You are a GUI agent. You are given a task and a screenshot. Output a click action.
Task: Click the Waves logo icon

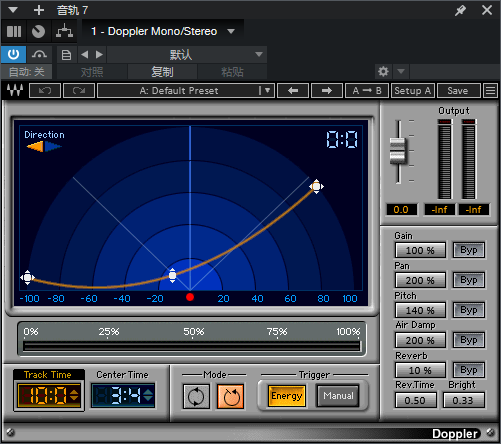pos(15,90)
